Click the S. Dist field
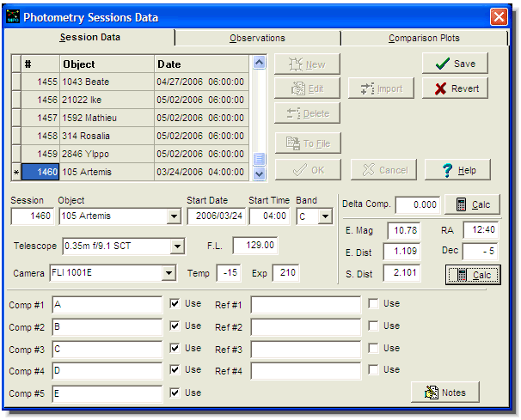This screenshot has height=420, width=521. coord(401,273)
